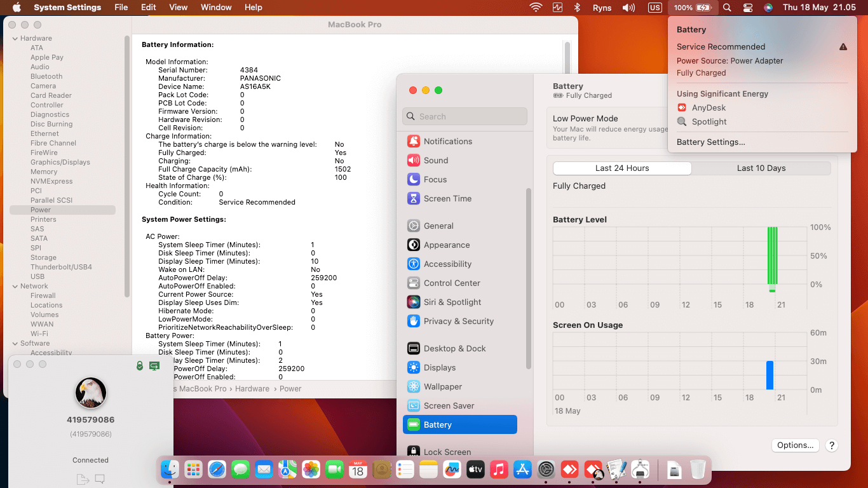Screen dimensions: 868x488
Task: Click question mark help button
Action: (x=831, y=445)
